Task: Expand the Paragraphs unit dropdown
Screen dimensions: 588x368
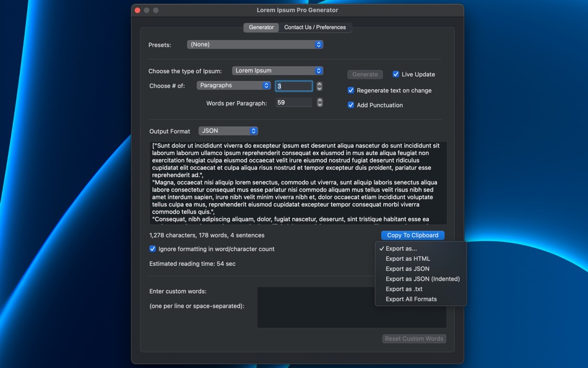Action: [233, 85]
